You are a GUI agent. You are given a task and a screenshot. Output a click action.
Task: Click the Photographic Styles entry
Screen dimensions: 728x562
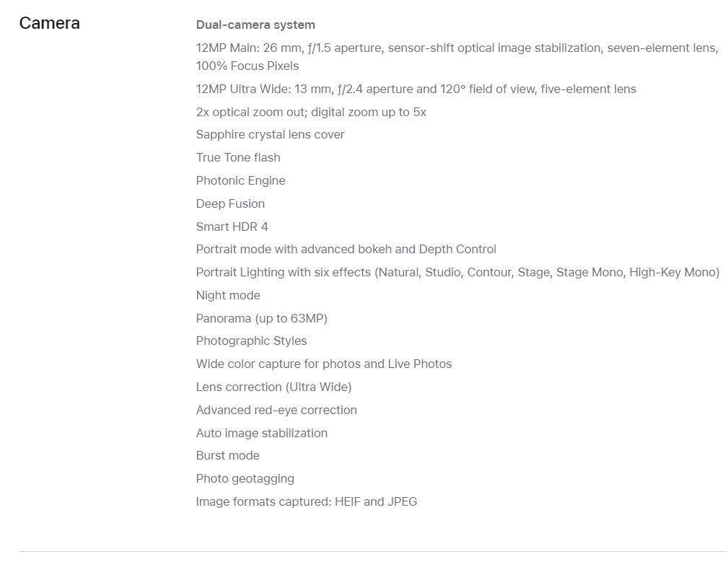(251, 341)
